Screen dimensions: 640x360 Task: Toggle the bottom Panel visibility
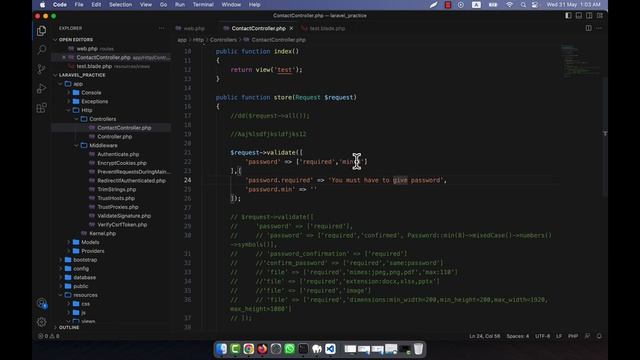tap(579, 16)
